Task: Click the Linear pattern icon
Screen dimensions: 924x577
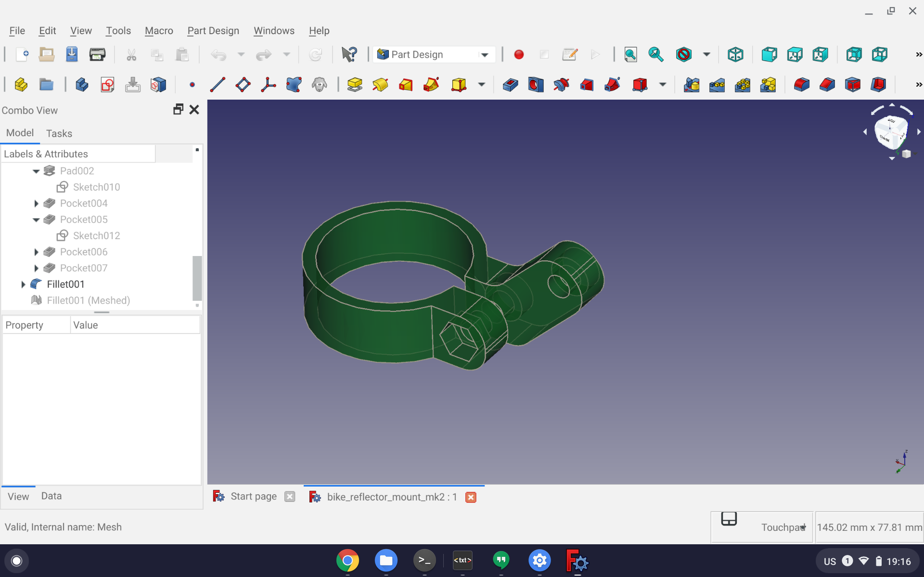Action: coord(717,85)
